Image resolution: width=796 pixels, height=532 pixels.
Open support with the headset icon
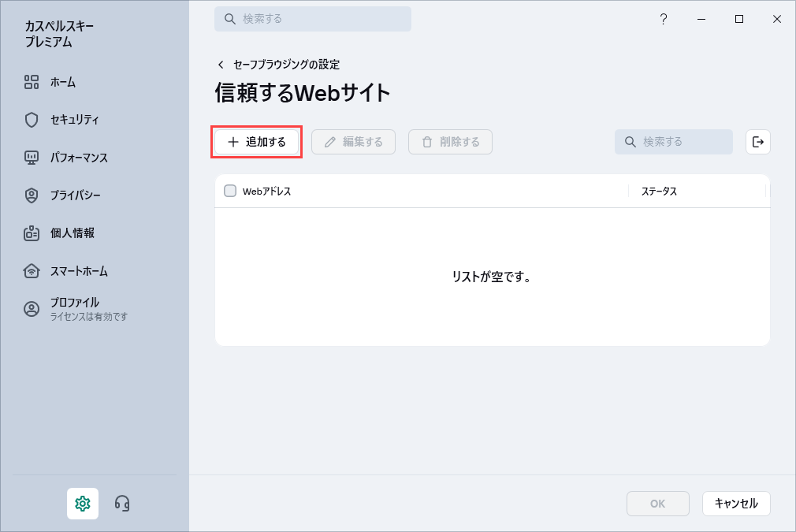[x=122, y=504]
